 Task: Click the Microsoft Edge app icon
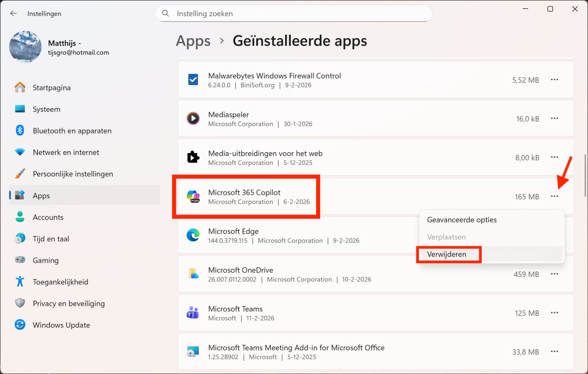(x=193, y=235)
